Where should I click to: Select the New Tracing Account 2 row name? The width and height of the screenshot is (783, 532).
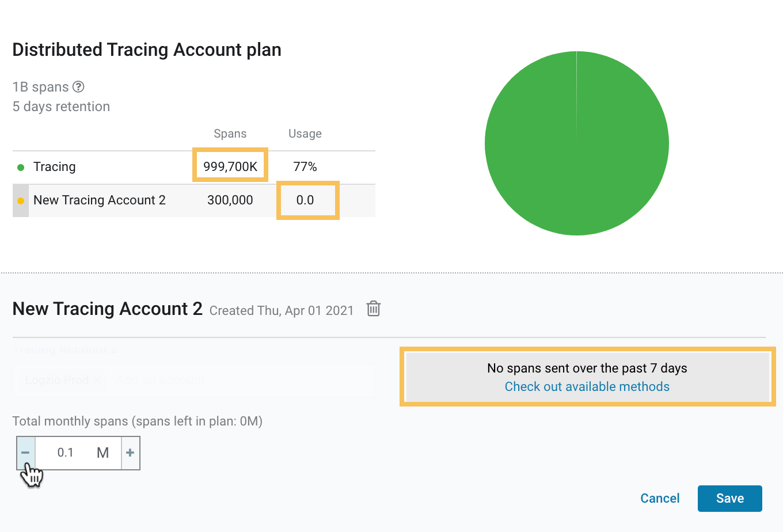[100, 200]
